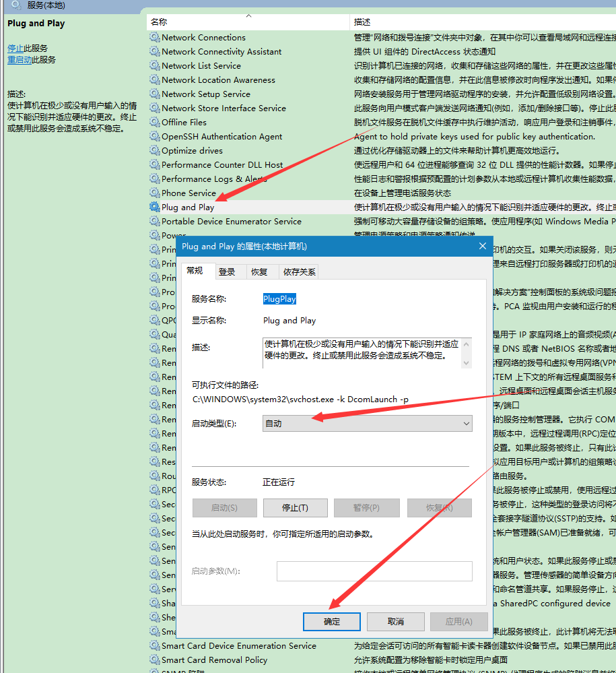Screen dimensions: 616x673
Task: Click the OpenSSH Authentication Agent service icon
Action: pos(154,137)
